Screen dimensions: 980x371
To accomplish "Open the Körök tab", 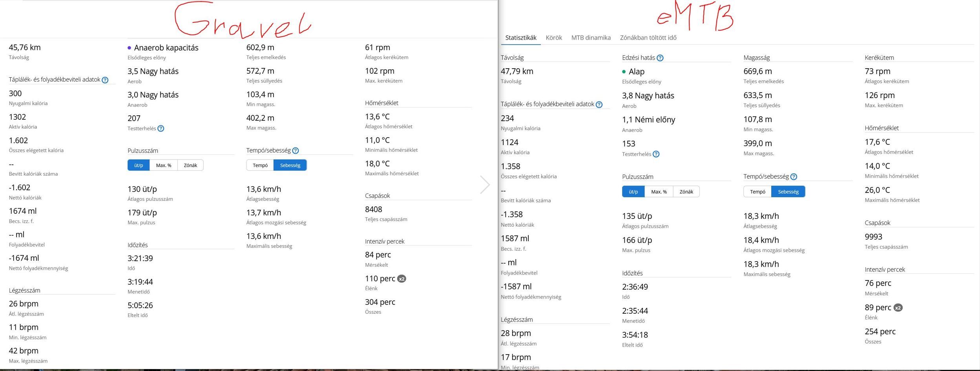I will (554, 38).
